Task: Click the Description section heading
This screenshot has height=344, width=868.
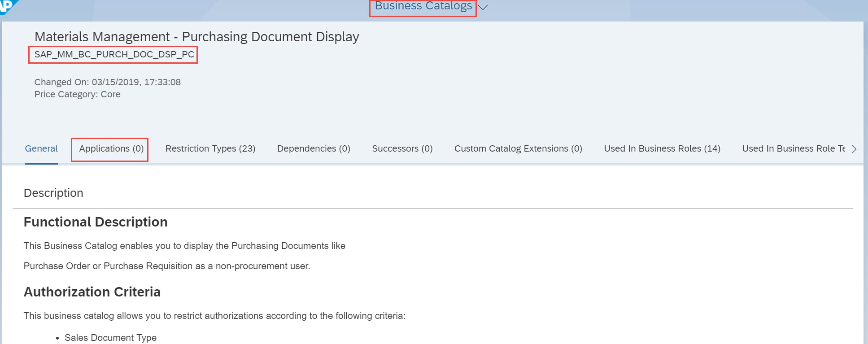Action: pyautogui.click(x=53, y=193)
